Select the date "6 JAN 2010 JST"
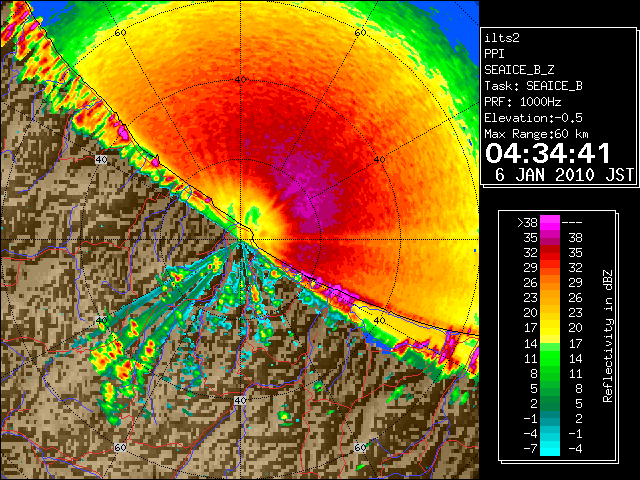This screenshot has width=640, height=480. (564, 175)
